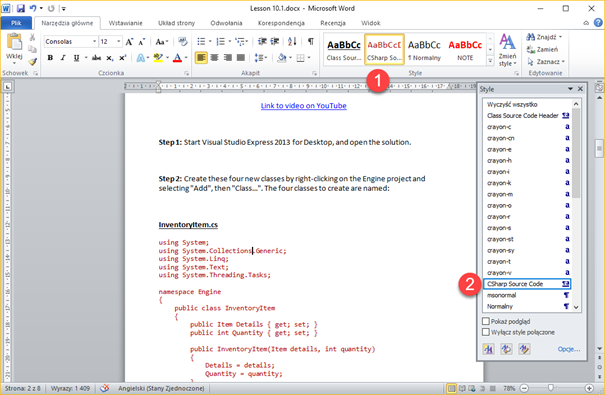Select the Format Painter brush icon

coord(32,62)
